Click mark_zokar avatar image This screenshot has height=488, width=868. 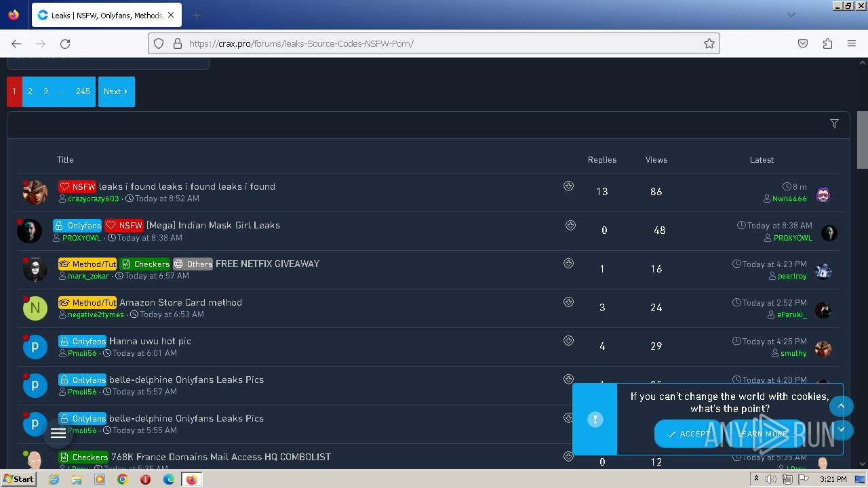pyautogui.click(x=35, y=270)
